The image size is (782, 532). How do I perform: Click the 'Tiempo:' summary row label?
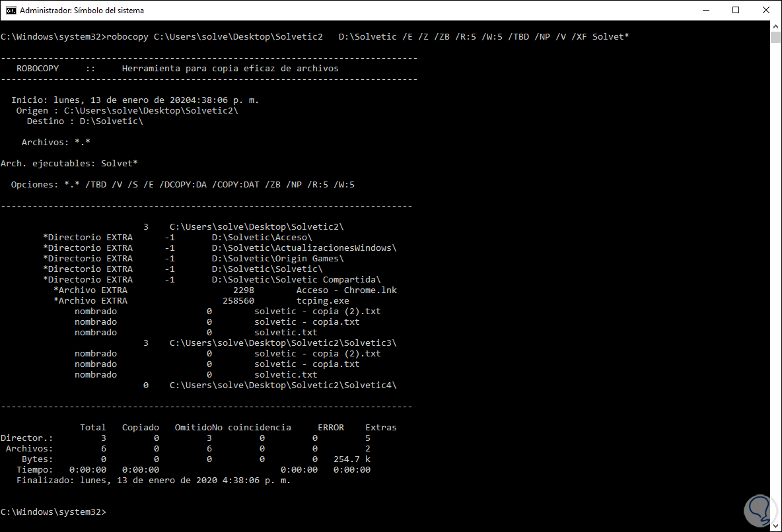pos(34,470)
